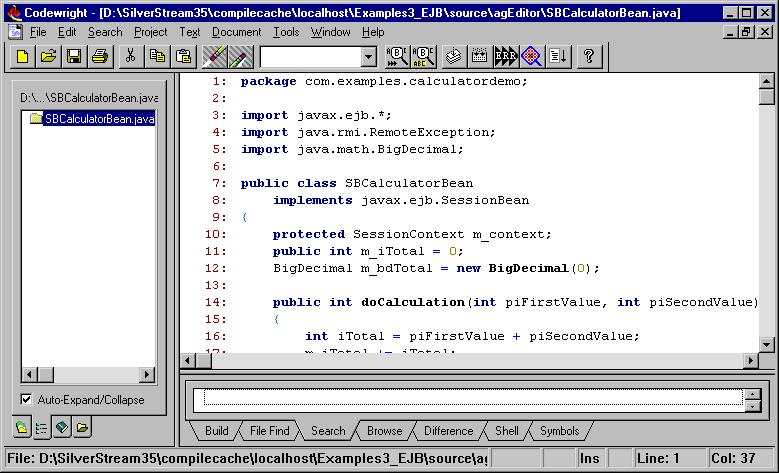
Task: Click doCalculation on line 14
Action: click(413, 302)
